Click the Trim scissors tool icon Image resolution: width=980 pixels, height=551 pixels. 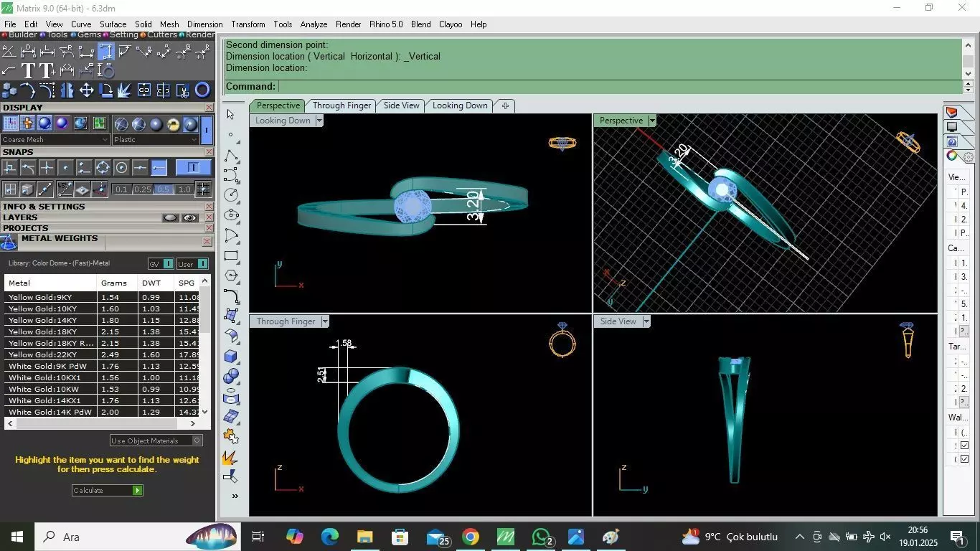pos(183,90)
